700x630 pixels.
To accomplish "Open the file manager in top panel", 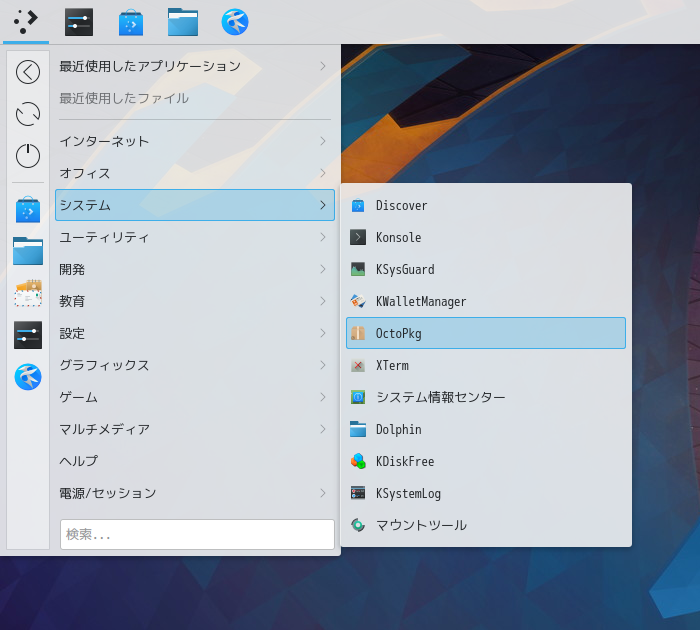I will pyautogui.click(x=183, y=22).
